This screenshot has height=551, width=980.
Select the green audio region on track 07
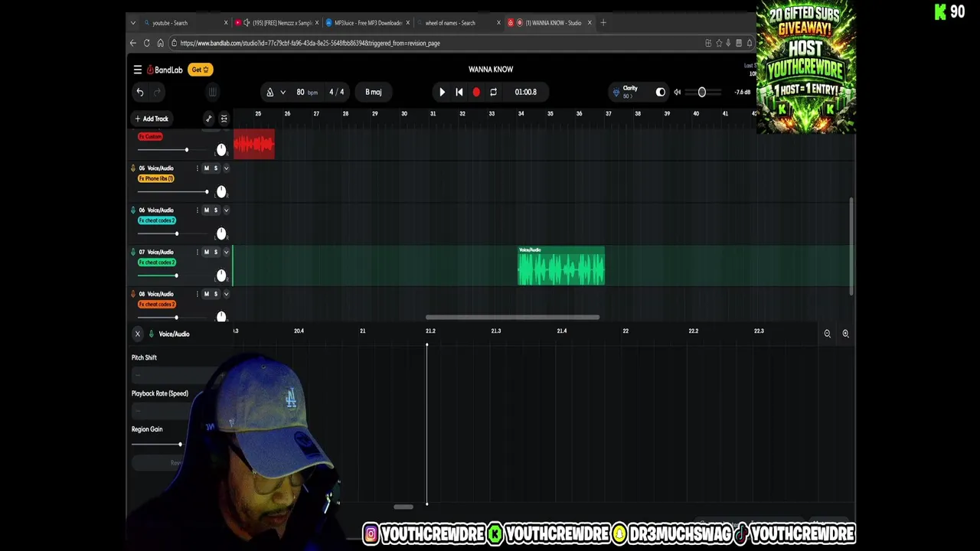tap(561, 266)
